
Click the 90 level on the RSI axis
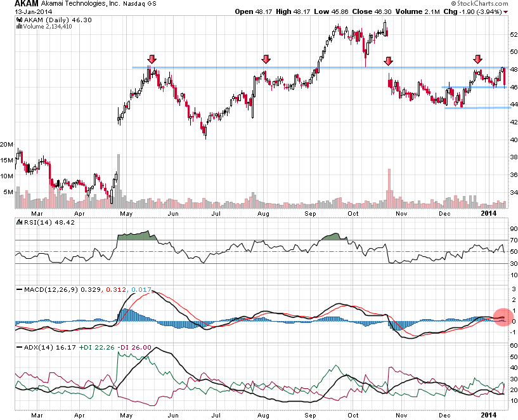pos(514,228)
